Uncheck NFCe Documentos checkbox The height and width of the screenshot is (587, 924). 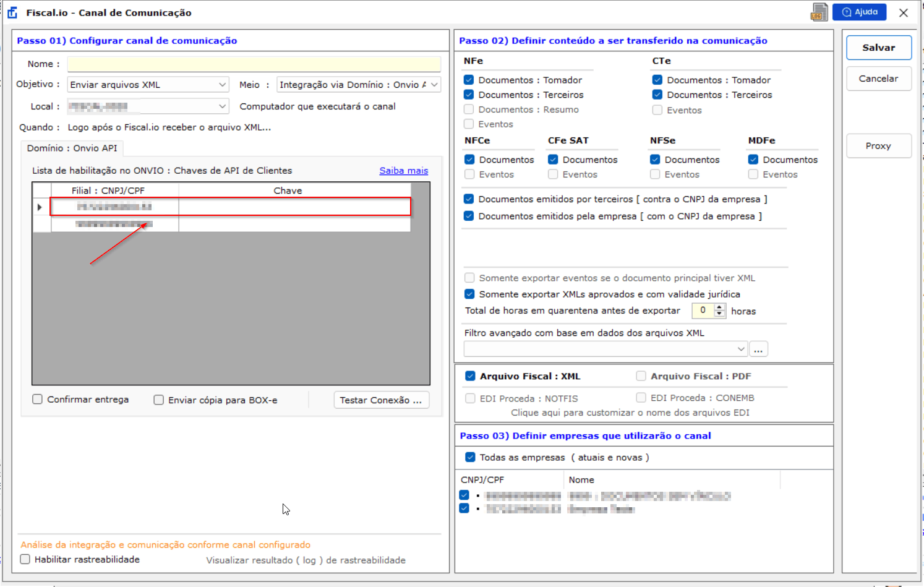point(469,160)
